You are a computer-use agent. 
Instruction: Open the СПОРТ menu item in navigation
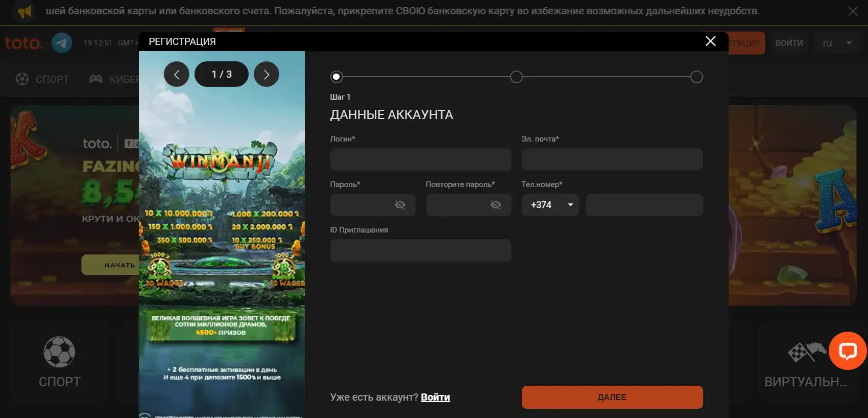42,79
